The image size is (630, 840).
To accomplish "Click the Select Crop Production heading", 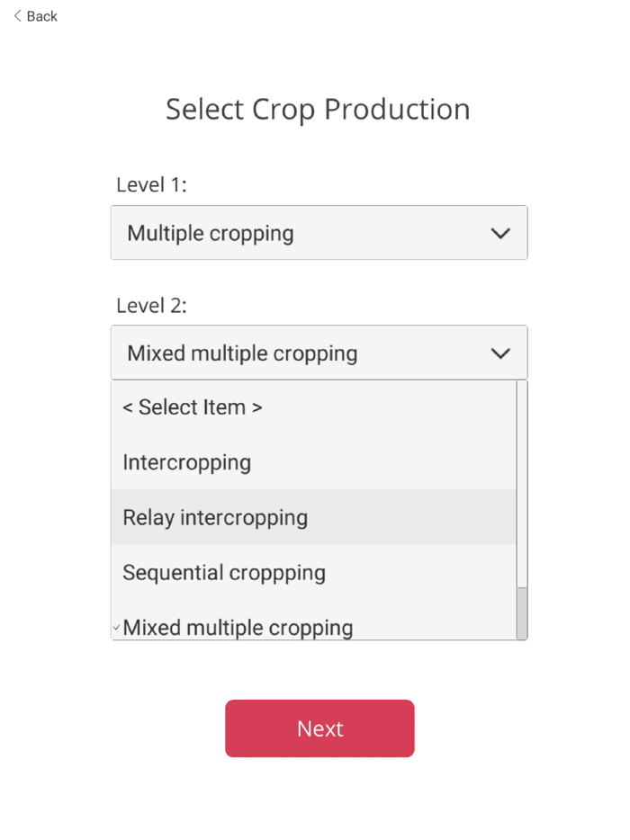I will click(x=317, y=109).
